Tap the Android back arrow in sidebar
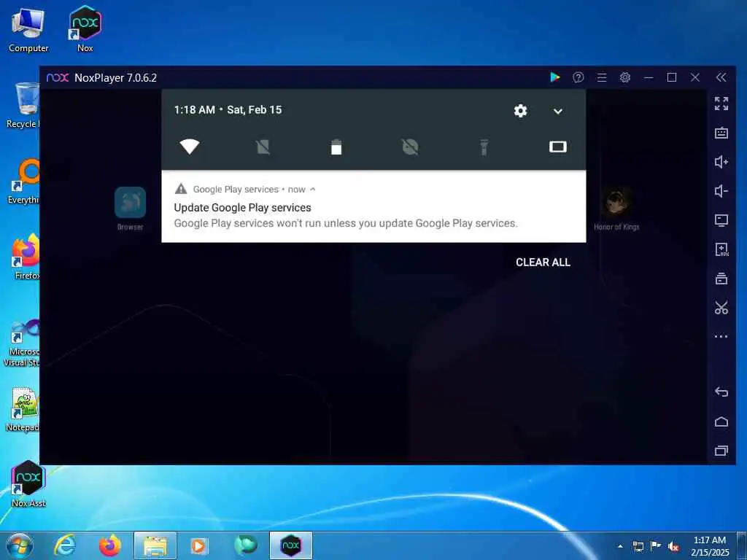The image size is (747, 560). 721,392
